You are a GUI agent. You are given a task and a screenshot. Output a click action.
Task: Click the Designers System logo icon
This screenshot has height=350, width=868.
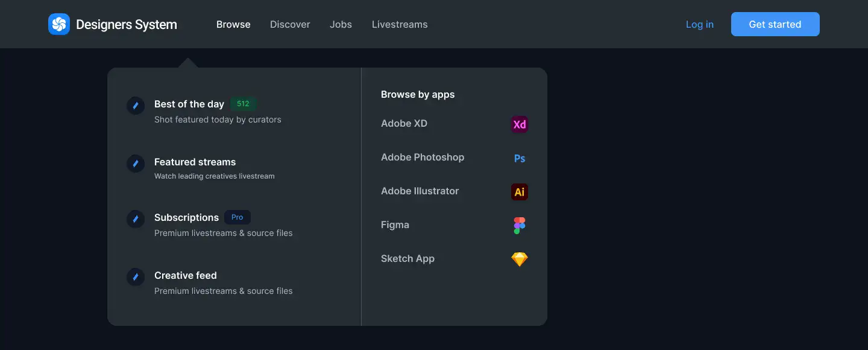(59, 24)
